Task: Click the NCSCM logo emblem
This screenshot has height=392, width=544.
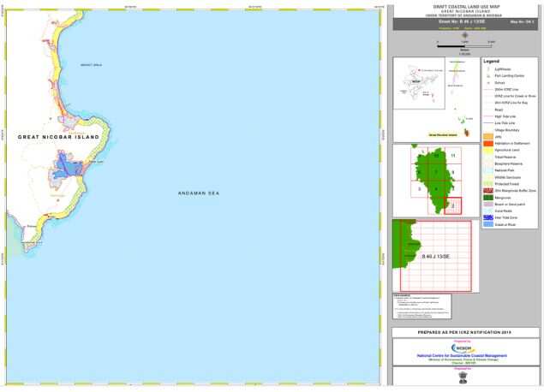Action: pyautogui.click(x=463, y=348)
